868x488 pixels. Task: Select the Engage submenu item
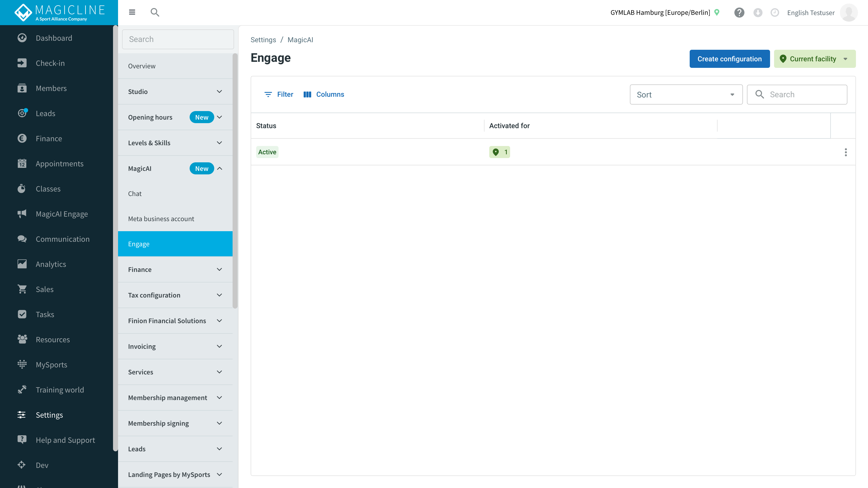point(175,244)
